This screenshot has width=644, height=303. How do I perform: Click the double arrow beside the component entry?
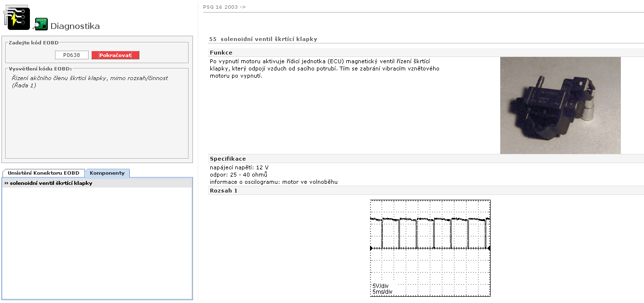[6, 183]
